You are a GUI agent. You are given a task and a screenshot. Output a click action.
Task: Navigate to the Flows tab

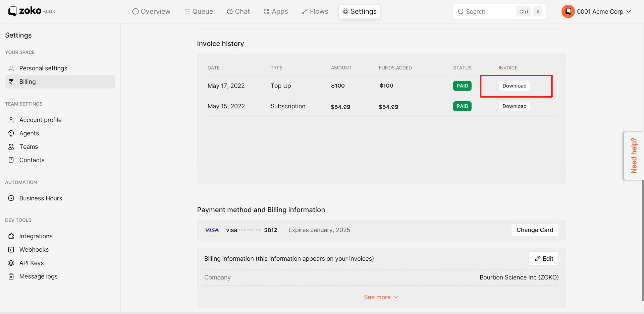coord(315,11)
